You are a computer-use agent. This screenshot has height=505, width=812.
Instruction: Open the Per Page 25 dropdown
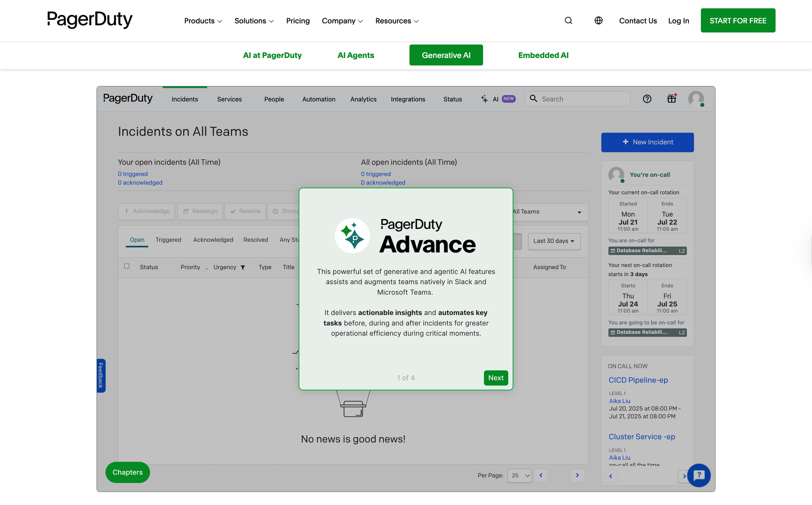tap(520, 475)
